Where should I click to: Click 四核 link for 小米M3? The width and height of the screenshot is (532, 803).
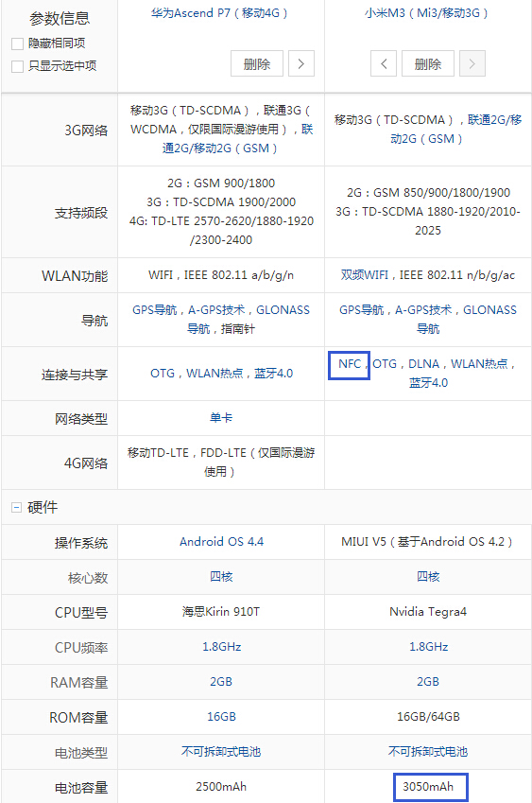coord(428,577)
